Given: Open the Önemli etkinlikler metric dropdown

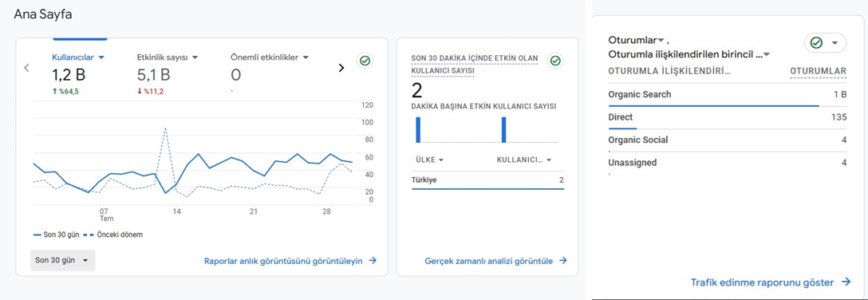Looking at the screenshot, I should click(x=270, y=57).
